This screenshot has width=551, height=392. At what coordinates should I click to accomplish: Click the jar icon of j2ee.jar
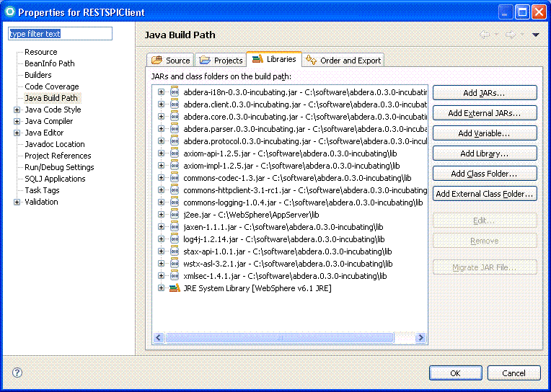[175, 214]
